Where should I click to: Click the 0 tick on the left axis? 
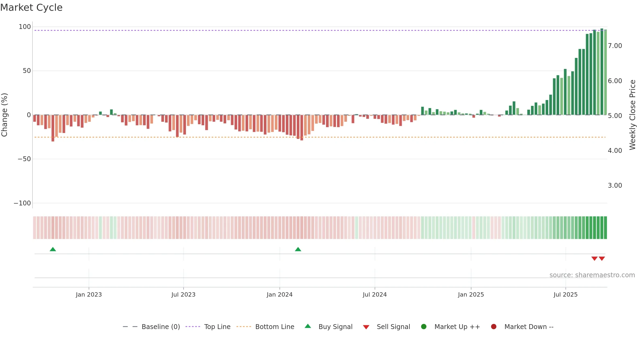(x=29, y=115)
